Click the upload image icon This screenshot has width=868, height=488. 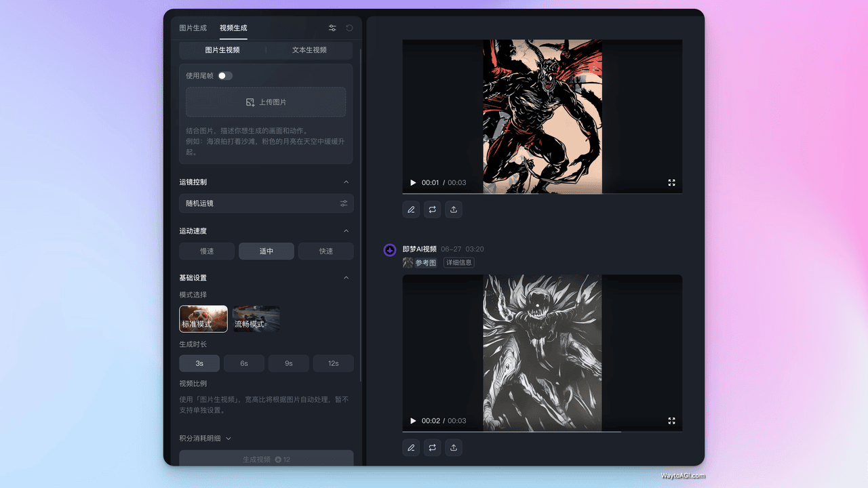[x=250, y=102]
